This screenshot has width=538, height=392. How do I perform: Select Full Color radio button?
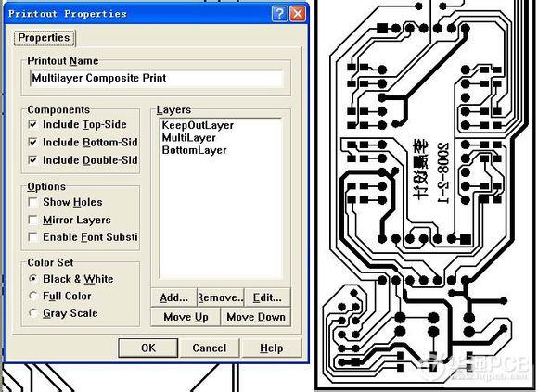[x=33, y=296]
